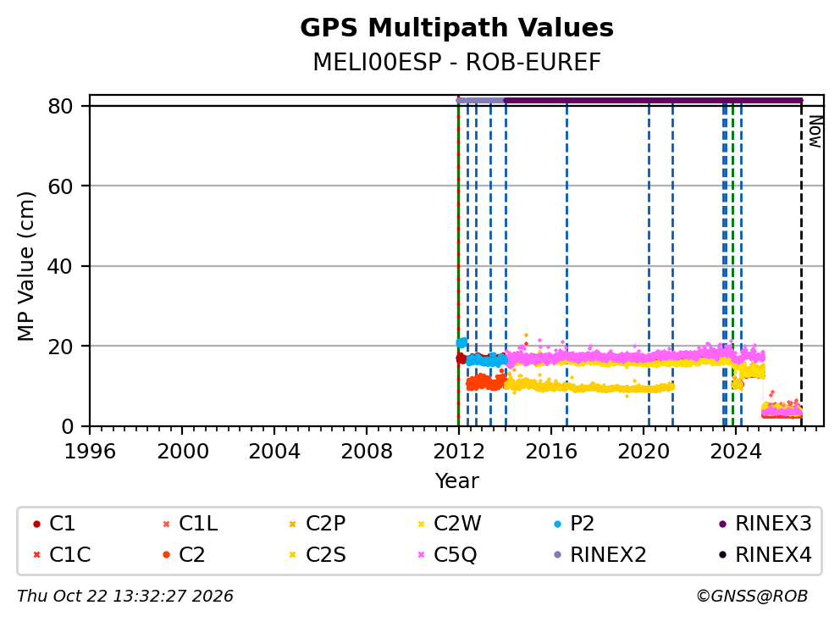Click the 2024 tick label on the x-axis

736,452
